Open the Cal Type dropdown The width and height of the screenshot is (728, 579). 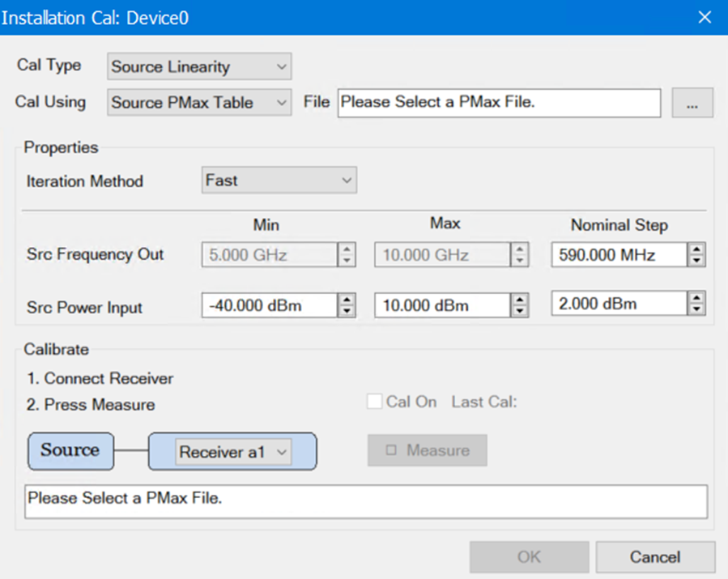199,66
